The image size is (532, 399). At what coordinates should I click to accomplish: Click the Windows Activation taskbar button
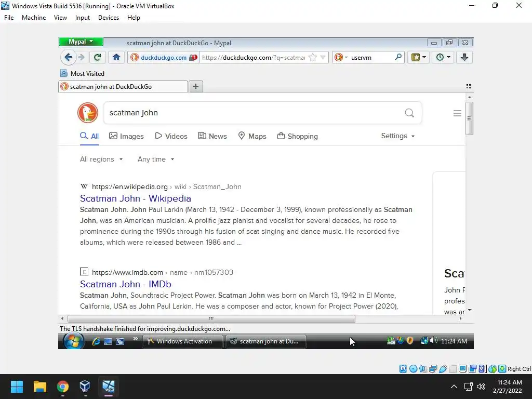tap(182, 341)
